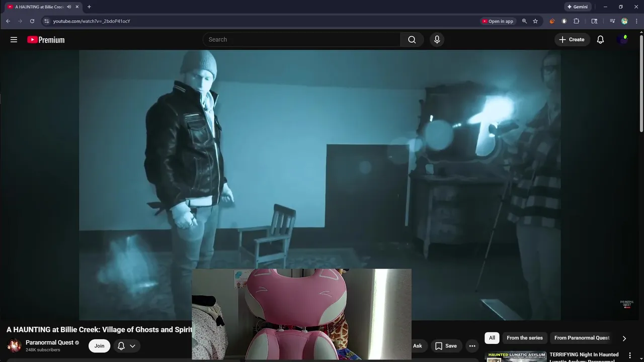This screenshot has width=644, height=362.
Task: Go forward in browser history
Action: coord(20,21)
